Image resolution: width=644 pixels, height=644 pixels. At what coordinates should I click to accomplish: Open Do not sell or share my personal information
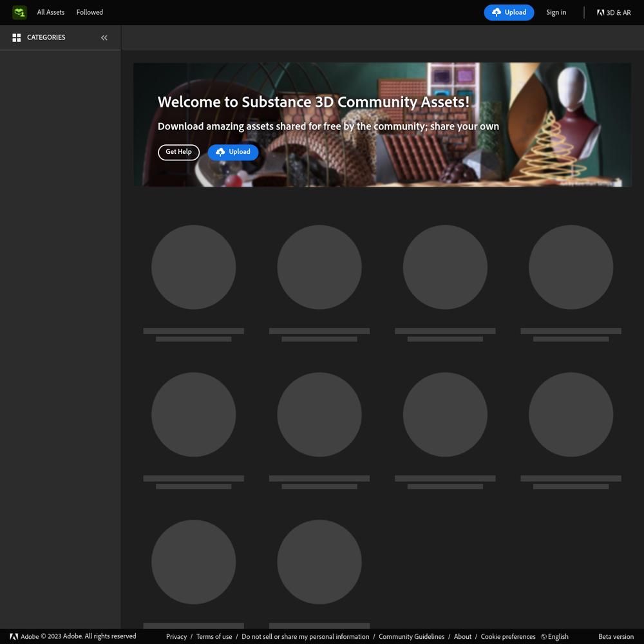[305, 636]
